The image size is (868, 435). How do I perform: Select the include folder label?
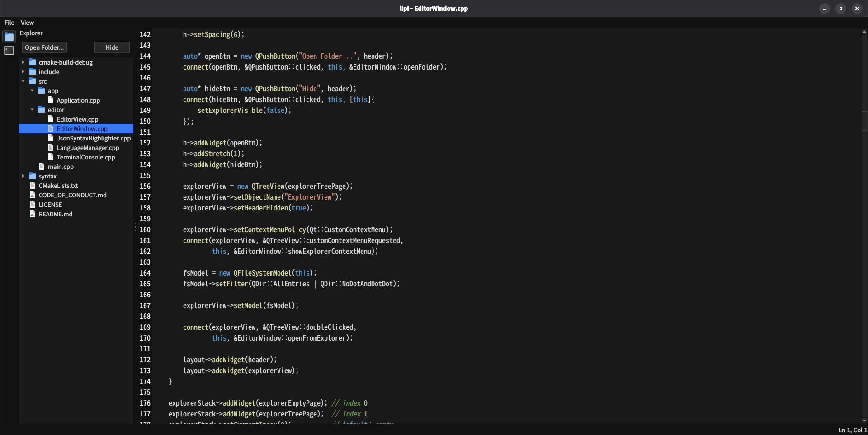49,72
